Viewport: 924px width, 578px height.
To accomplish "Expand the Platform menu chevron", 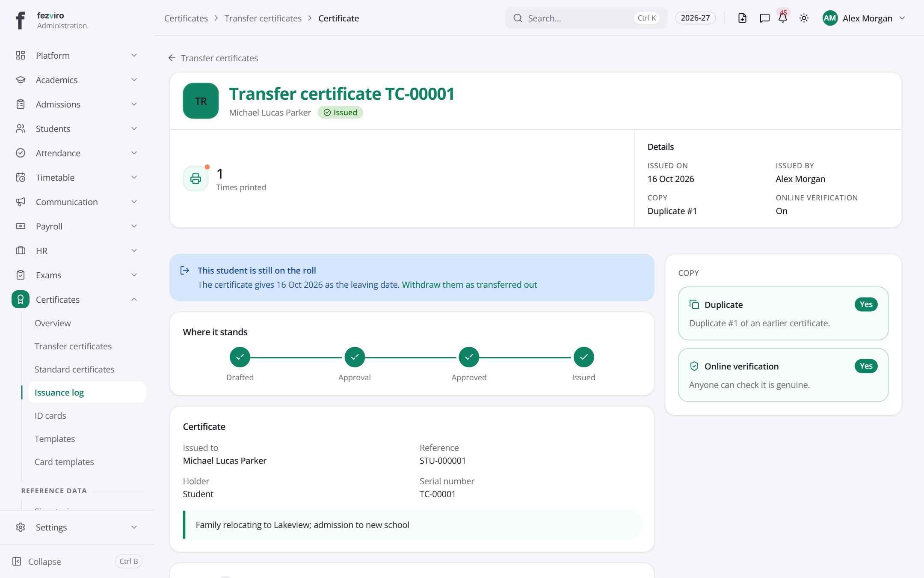I will [x=134, y=55].
